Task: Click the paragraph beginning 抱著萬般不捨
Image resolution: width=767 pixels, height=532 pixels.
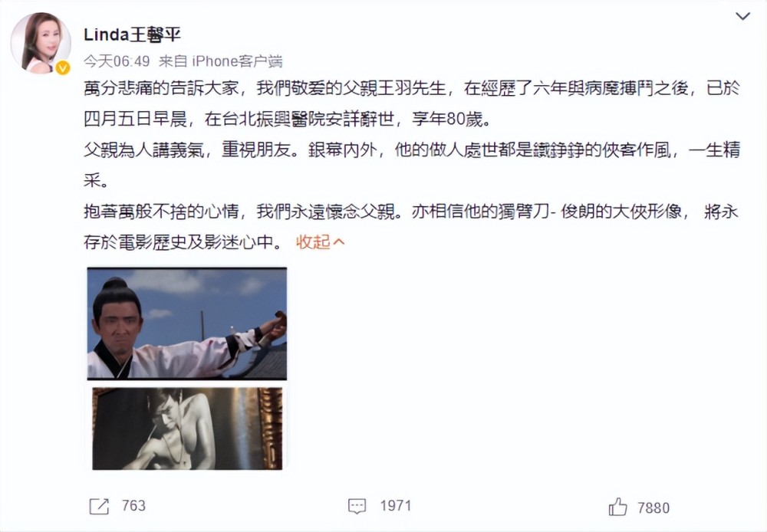Action: pos(411,227)
